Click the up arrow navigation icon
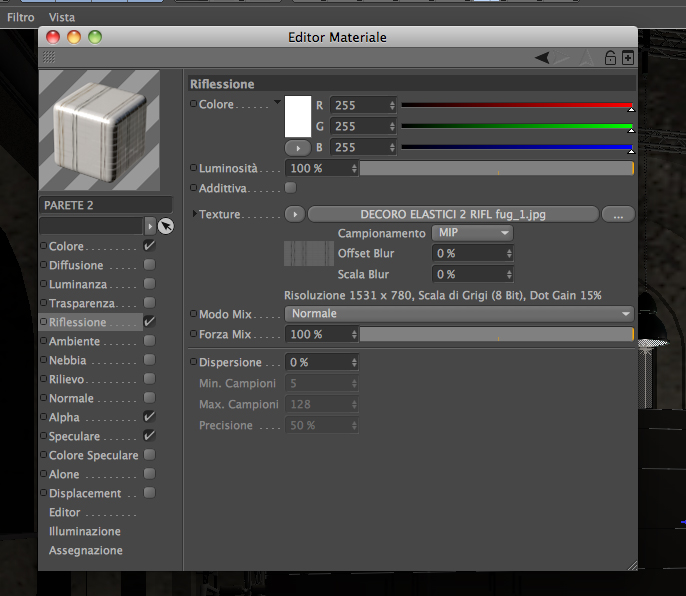The height and width of the screenshot is (596, 686). (x=587, y=58)
